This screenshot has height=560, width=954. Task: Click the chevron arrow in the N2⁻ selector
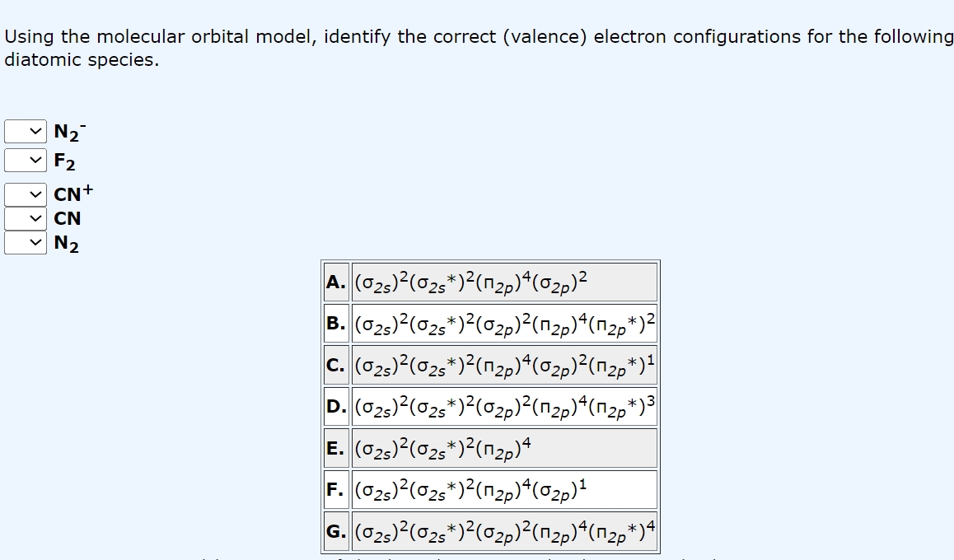point(35,133)
